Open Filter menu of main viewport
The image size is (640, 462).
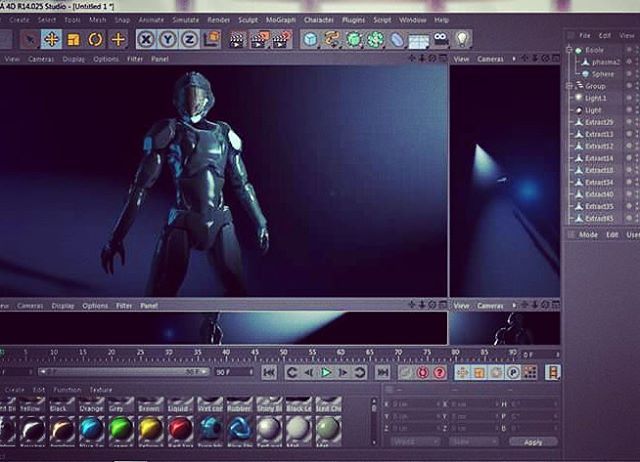135,59
